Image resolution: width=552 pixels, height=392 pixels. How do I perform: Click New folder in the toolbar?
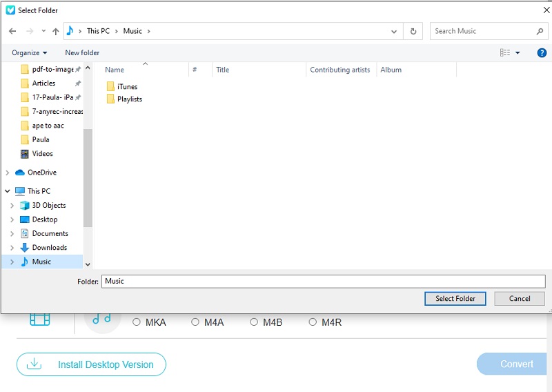click(82, 52)
